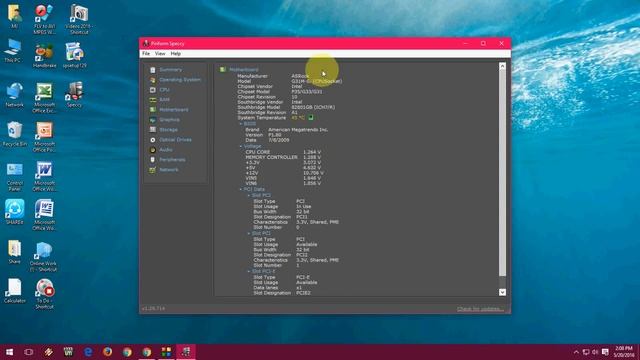The height and width of the screenshot is (360, 640).
Task: Open the Summary section in Speccy sidebar
Action: coord(170,70)
